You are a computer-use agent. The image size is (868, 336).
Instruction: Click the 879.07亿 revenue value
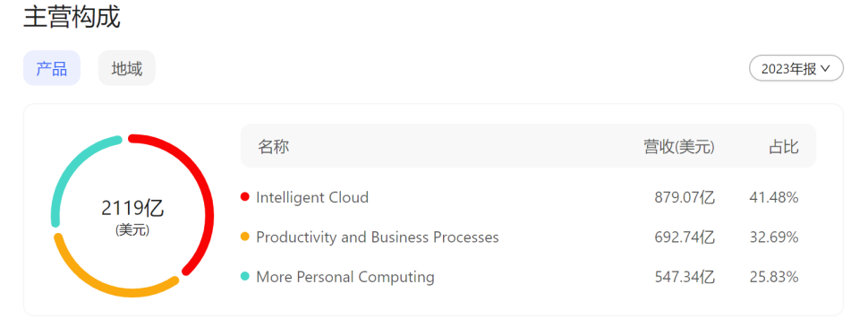coord(685,197)
